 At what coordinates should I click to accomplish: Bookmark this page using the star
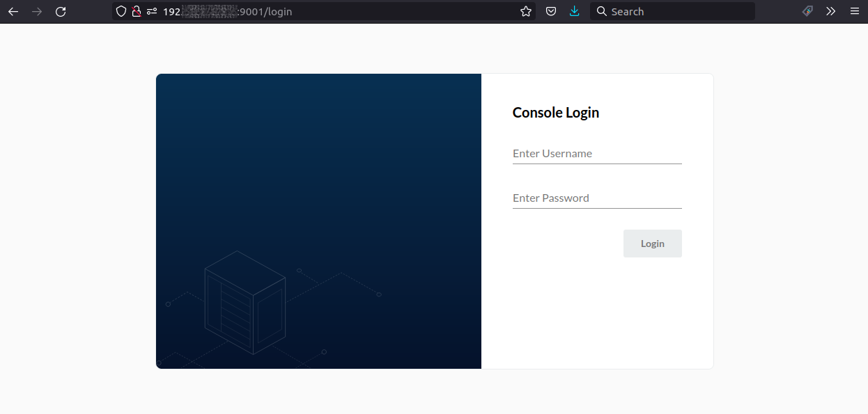(526, 11)
